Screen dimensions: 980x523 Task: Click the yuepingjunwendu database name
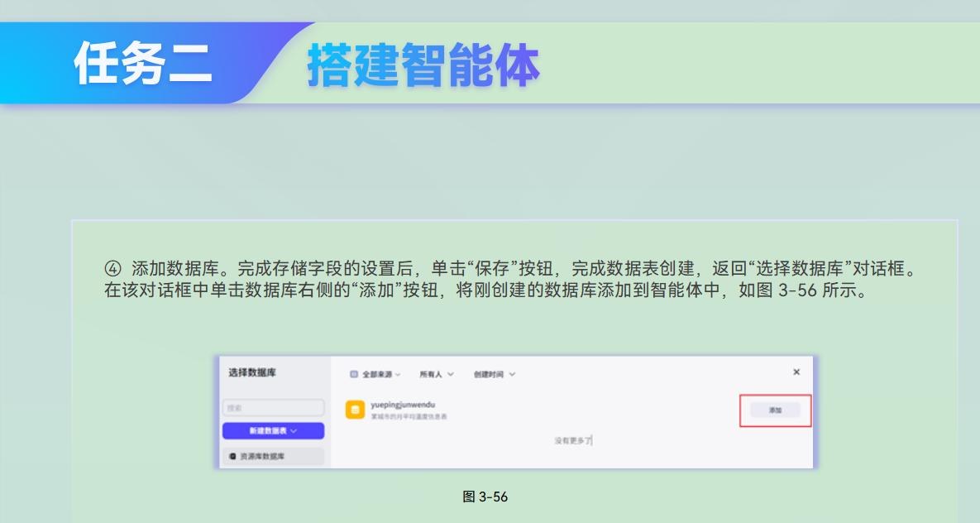click(403, 405)
